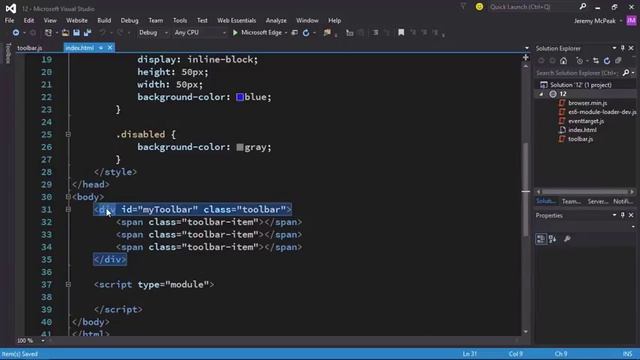Collapse project 12 node in Solution Explorer
Image resolution: width=640 pixels, height=360 pixels.
click(x=542, y=94)
